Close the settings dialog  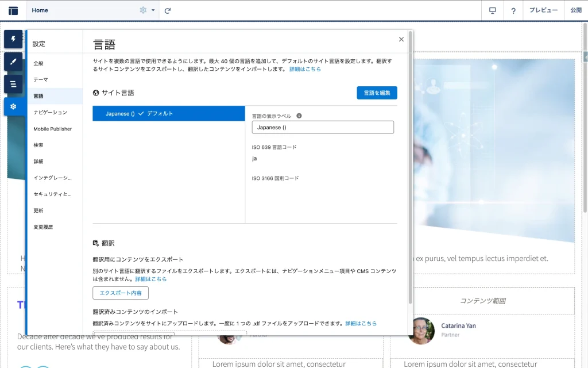click(x=401, y=39)
